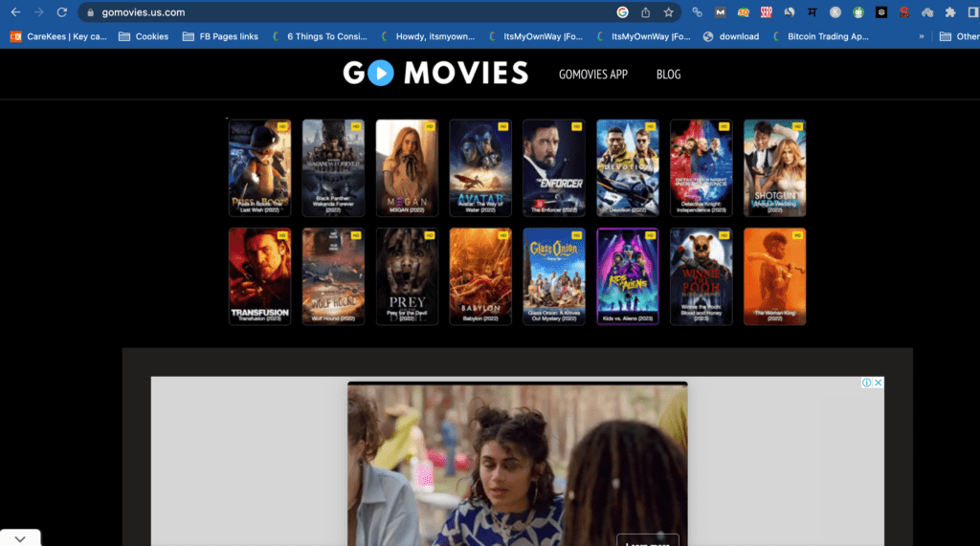980x546 pixels.
Task: Open the Kids vs. Aliens poster
Action: (x=628, y=276)
